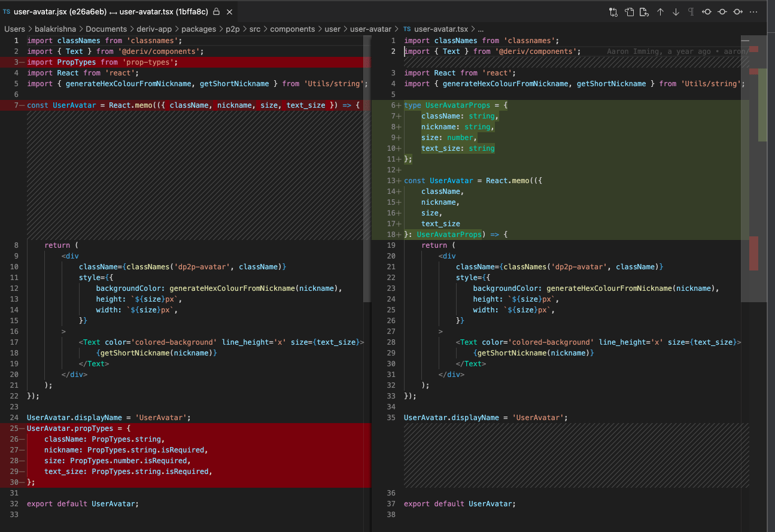Click 'backgroundColor' line in left pane
This screenshot has height=532, width=775.
click(x=219, y=288)
